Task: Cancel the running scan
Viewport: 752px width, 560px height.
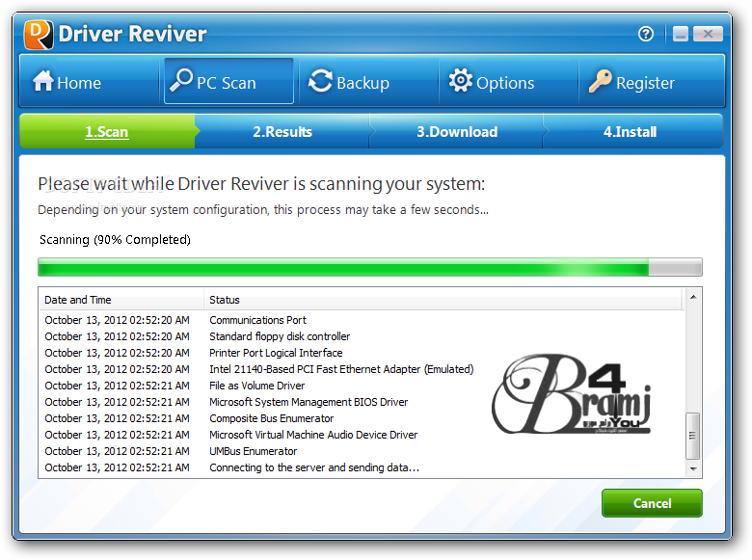Action: pos(652,503)
